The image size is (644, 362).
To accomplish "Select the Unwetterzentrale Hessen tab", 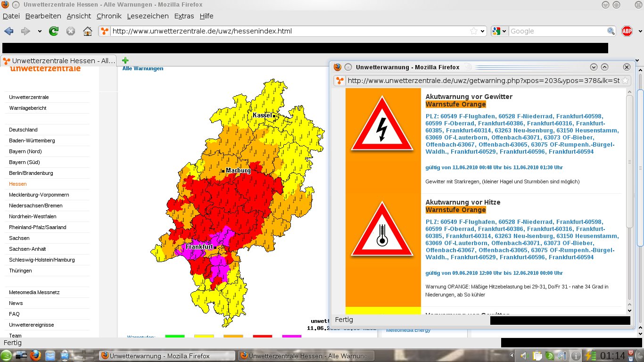I will (59, 61).
